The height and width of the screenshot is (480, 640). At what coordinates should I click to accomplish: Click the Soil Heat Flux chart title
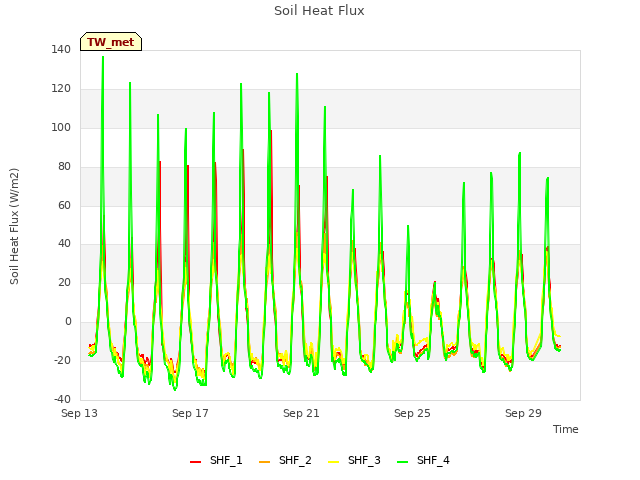(x=319, y=11)
